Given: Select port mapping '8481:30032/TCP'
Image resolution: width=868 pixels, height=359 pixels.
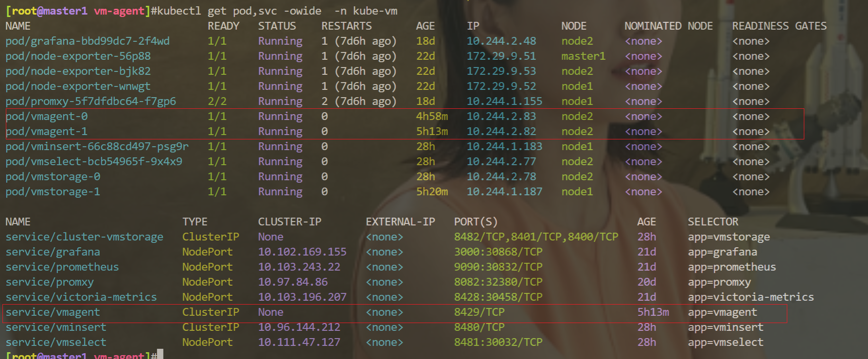Looking at the screenshot, I should tap(498, 342).
